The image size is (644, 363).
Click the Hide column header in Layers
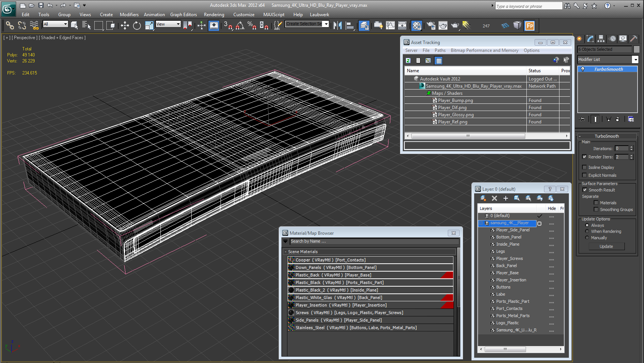[x=552, y=208]
